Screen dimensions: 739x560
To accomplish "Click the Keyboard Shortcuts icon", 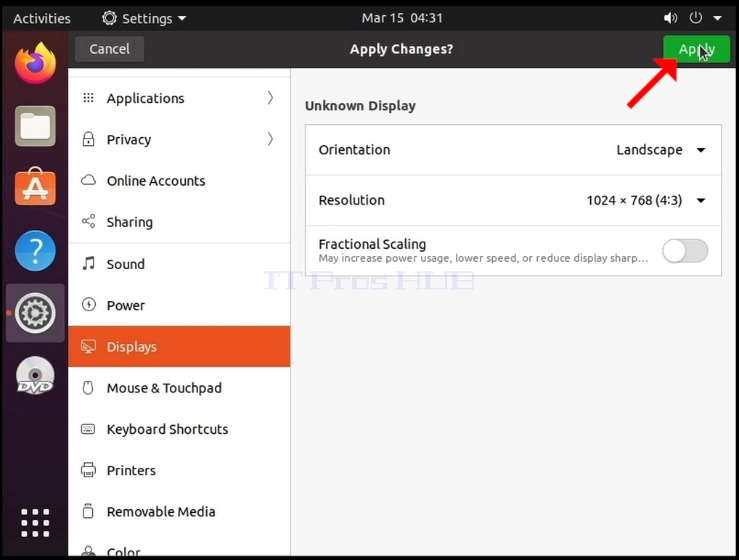I will tap(88, 429).
